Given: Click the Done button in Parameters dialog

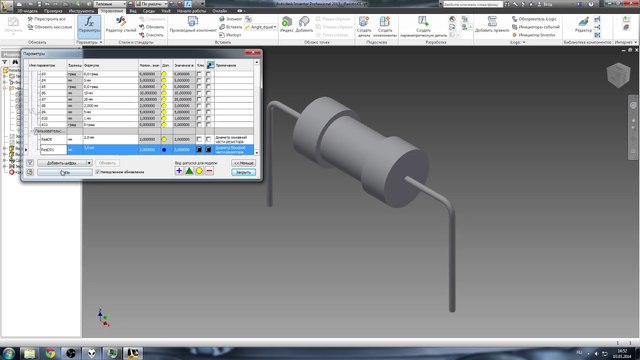Looking at the screenshot, I should (x=243, y=172).
